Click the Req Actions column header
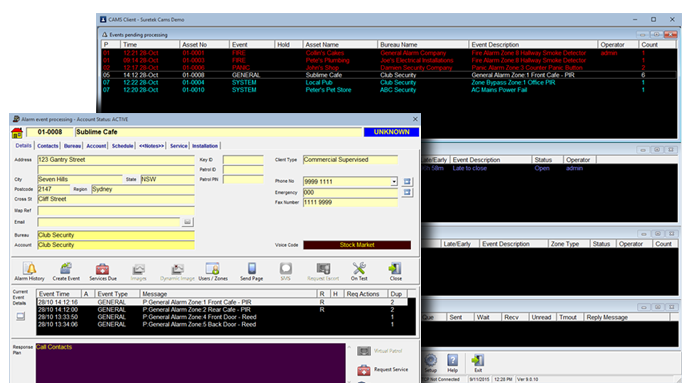Screen dimensions: 689x383 click(365, 293)
